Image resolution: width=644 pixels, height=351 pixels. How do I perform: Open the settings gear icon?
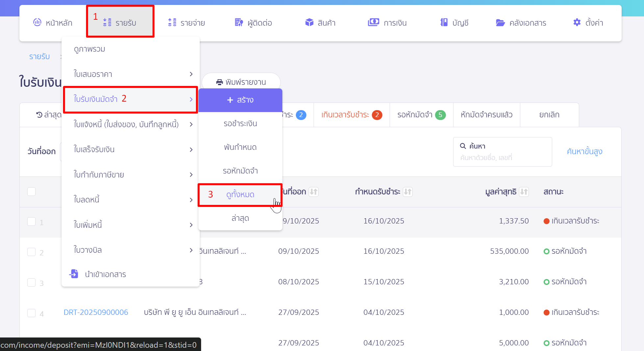pyautogui.click(x=577, y=22)
